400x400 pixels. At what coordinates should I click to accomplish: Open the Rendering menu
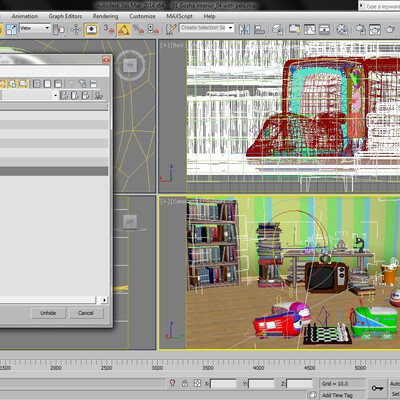click(x=105, y=16)
